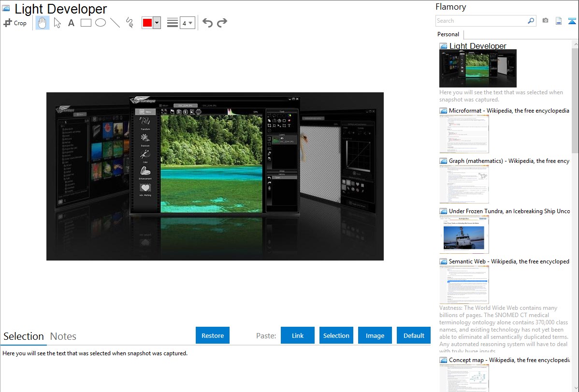
Task: Click the Paste Default button
Action: (x=414, y=335)
